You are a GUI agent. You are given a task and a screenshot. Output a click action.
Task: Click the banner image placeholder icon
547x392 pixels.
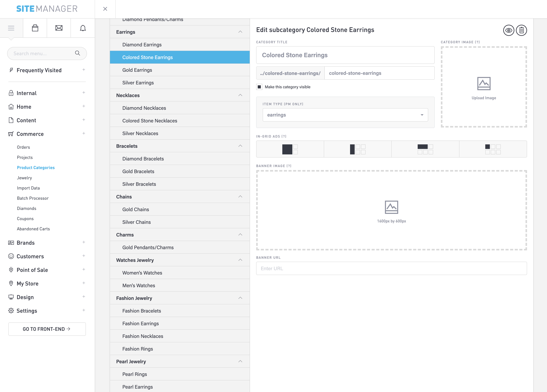391,207
